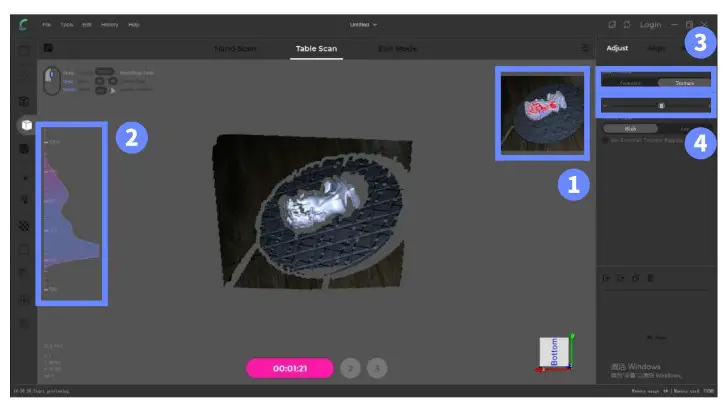Click the green app logo icon
The image size is (726, 415).
click(23, 25)
